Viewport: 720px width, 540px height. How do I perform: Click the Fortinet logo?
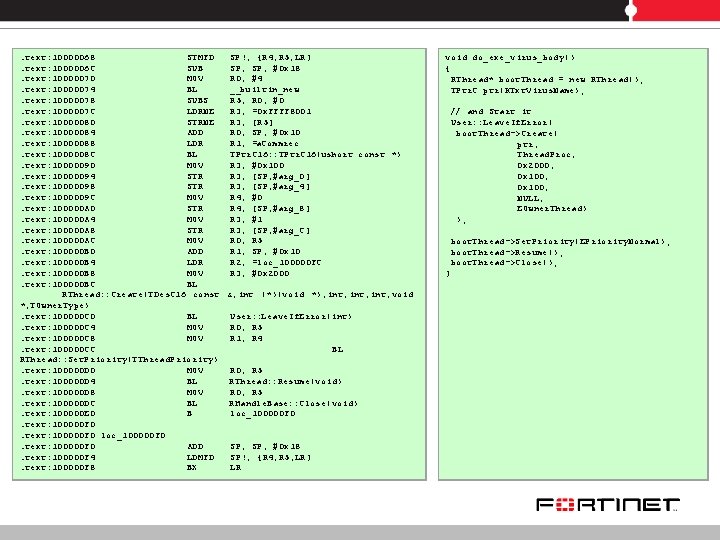click(x=608, y=505)
